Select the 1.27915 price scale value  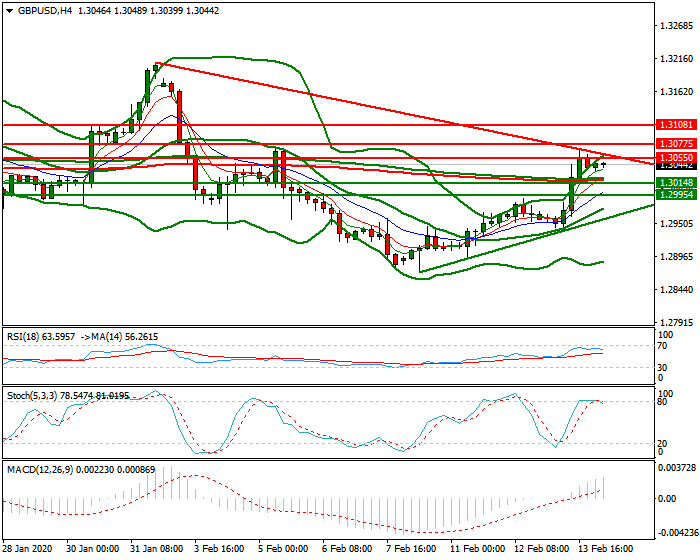[677, 322]
